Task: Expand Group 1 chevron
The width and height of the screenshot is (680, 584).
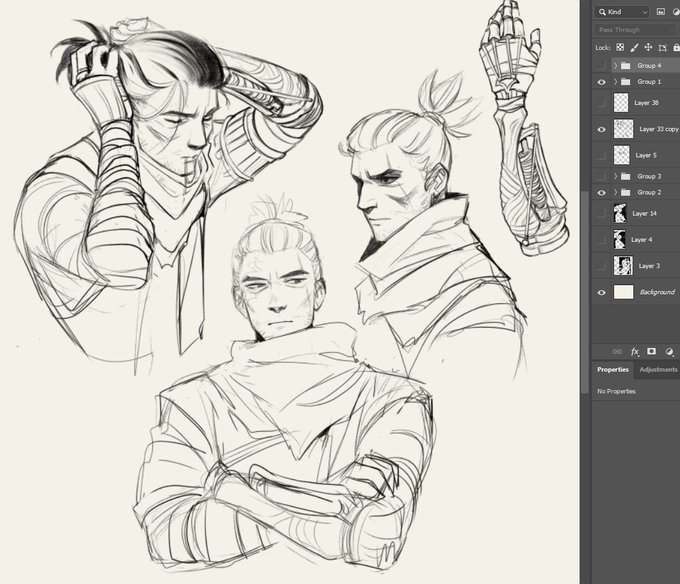Action: click(615, 82)
